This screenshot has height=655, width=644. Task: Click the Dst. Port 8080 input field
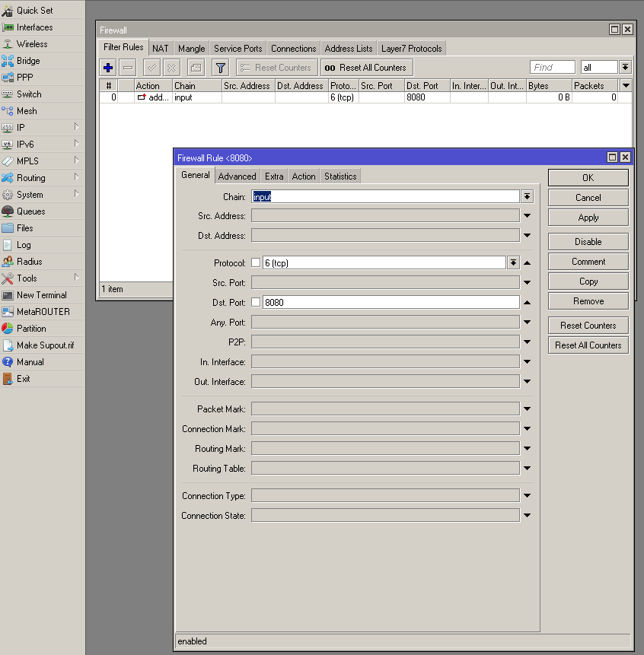pos(391,302)
